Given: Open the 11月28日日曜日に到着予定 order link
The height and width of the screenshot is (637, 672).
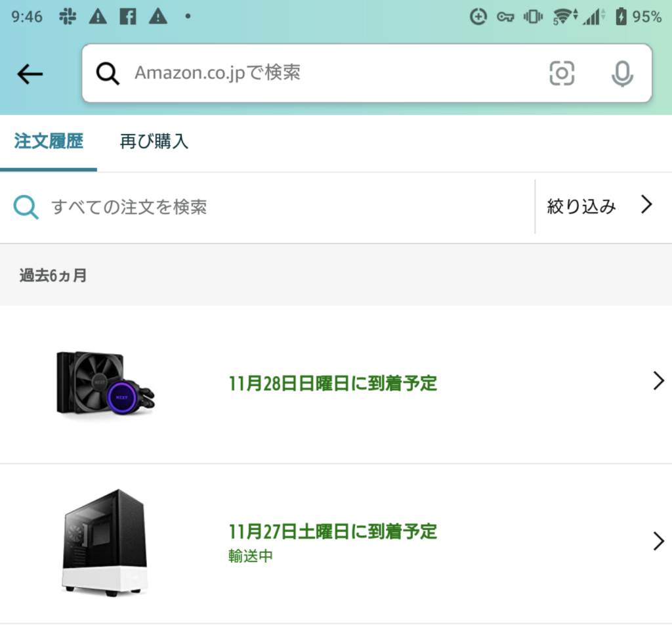Looking at the screenshot, I should 333,383.
